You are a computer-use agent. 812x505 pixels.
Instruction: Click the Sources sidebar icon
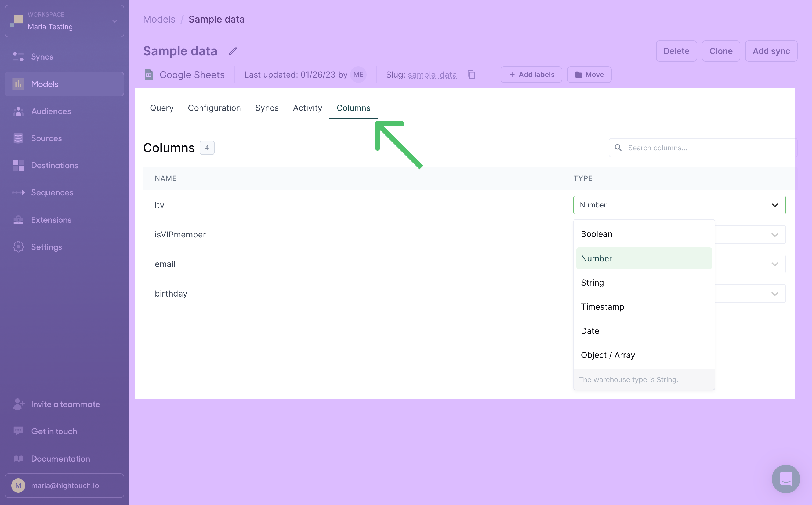click(18, 138)
